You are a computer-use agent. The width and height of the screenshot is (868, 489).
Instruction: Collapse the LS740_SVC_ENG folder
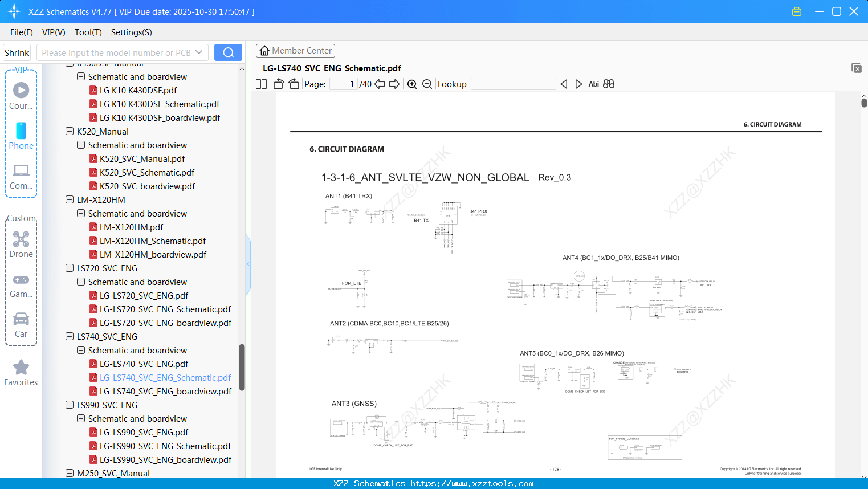point(69,336)
